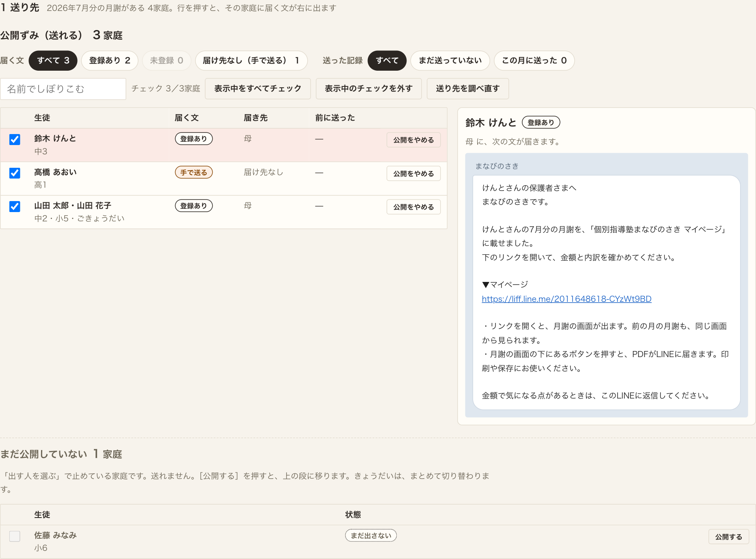Click 表示中のチェックを外す button
Viewport: 756px width, 559px height.
(x=369, y=89)
